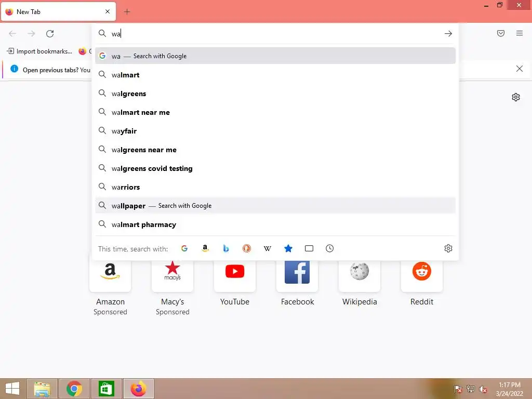
Task: Select the New Tab browser tab
Action: [x=58, y=11]
